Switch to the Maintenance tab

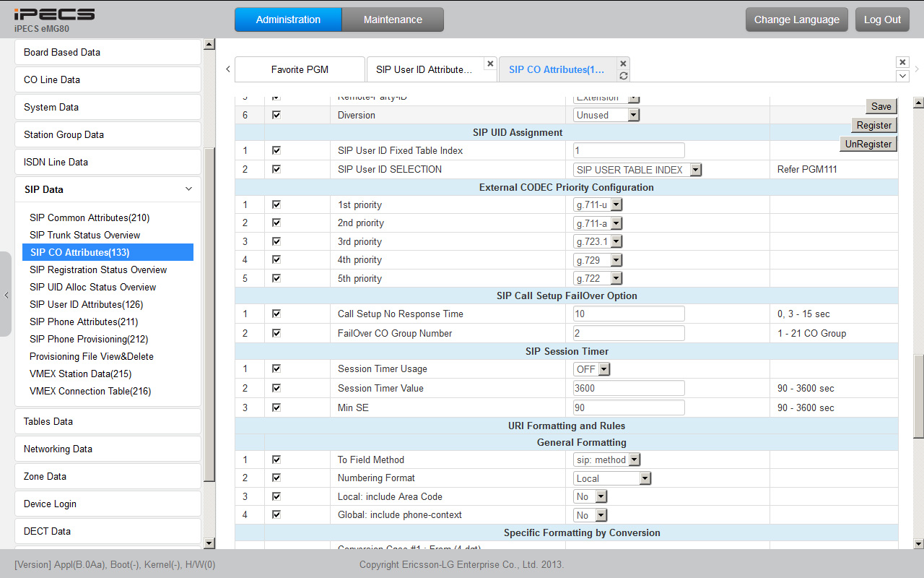(393, 20)
